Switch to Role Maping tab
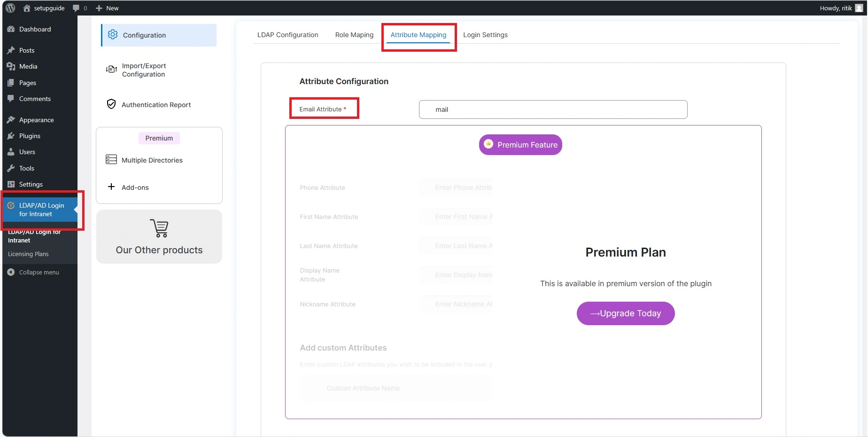The height and width of the screenshot is (437, 868). [x=355, y=35]
